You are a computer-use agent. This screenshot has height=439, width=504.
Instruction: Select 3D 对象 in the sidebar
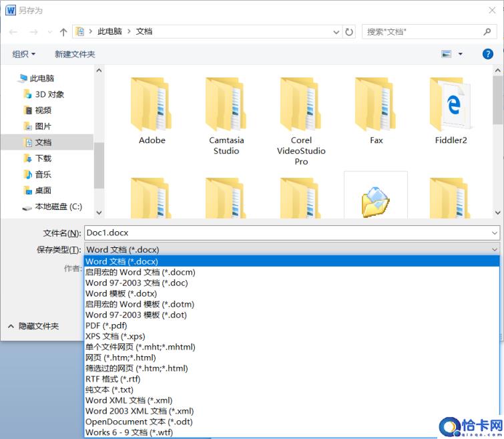[43, 94]
